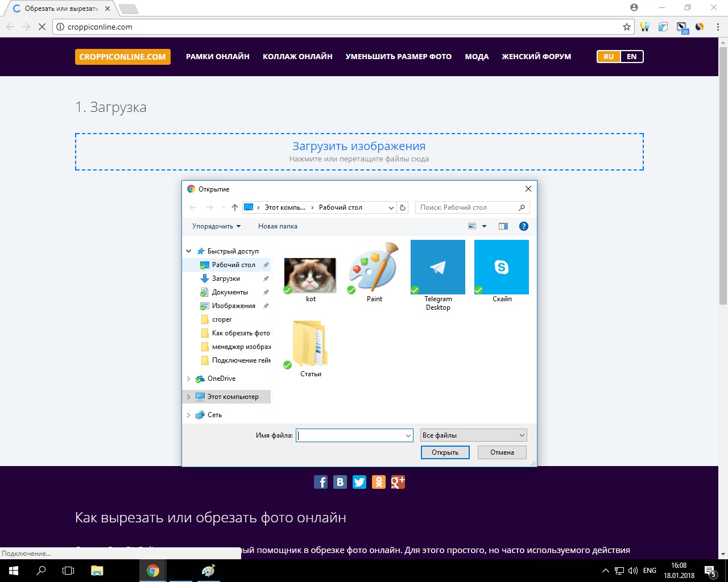This screenshot has height=582, width=728.
Task: Open ЖЕНСКИЙ ФОРУМ menu item
Action: pyautogui.click(x=536, y=57)
